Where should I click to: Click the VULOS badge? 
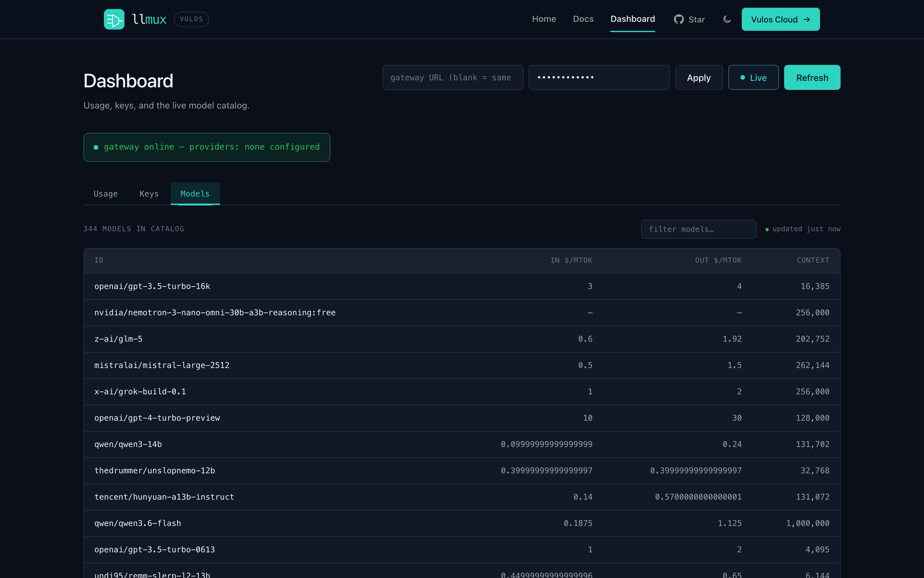tap(191, 19)
